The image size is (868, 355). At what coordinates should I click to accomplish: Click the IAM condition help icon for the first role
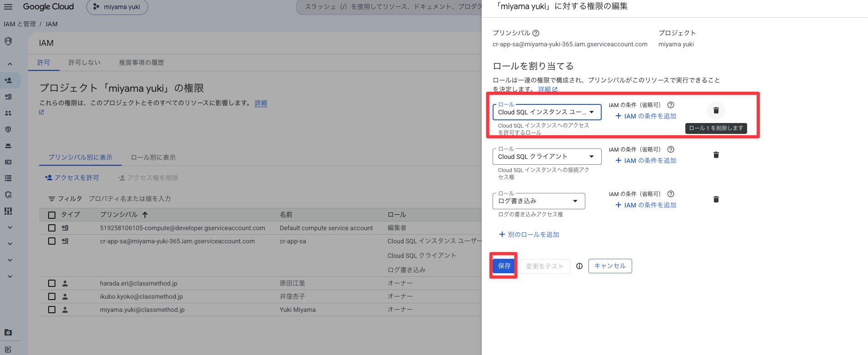pos(670,105)
